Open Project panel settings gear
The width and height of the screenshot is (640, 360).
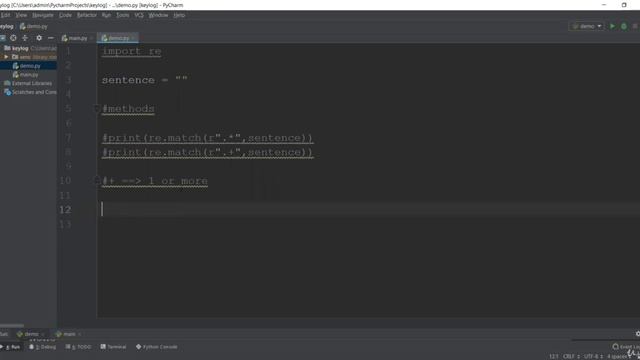pos(39,38)
